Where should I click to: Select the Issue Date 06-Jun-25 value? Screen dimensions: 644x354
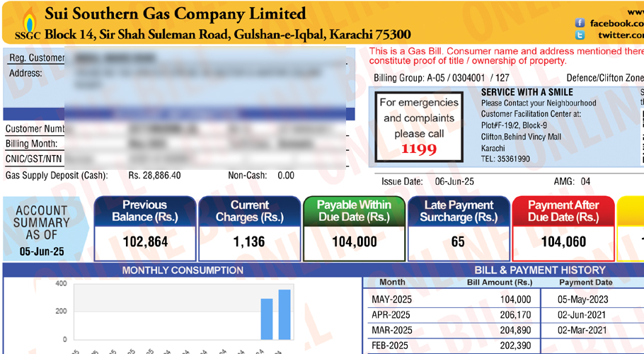click(x=454, y=181)
